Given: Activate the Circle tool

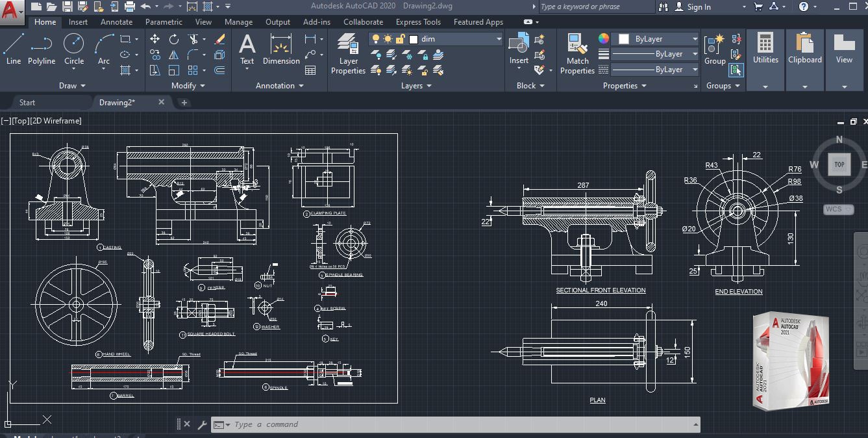Looking at the screenshot, I should click(x=73, y=44).
